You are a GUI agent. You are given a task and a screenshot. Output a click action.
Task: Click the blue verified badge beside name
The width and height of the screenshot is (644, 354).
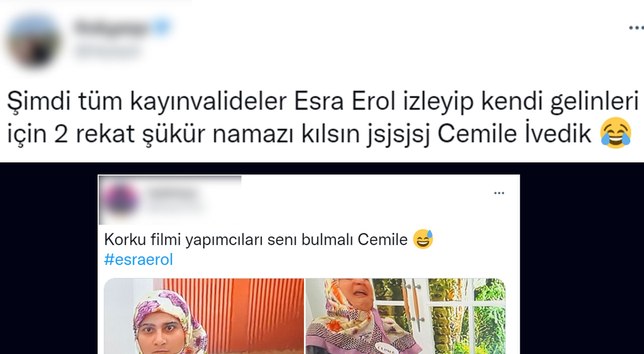click(x=162, y=27)
